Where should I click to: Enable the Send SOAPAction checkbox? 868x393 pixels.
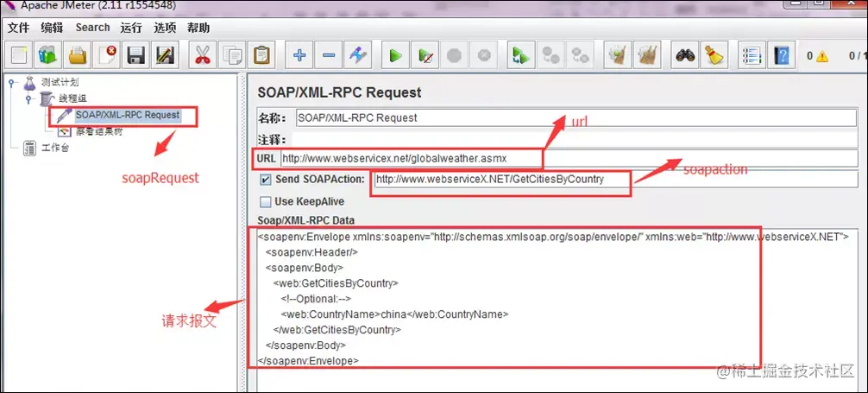(x=267, y=180)
